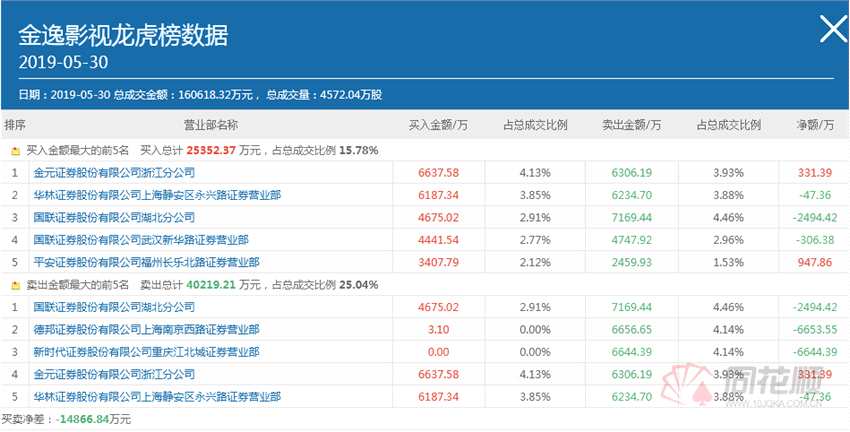Open 华林证券永兴路 link in sell list
850x432 pixels.
pyautogui.click(x=157, y=397)
